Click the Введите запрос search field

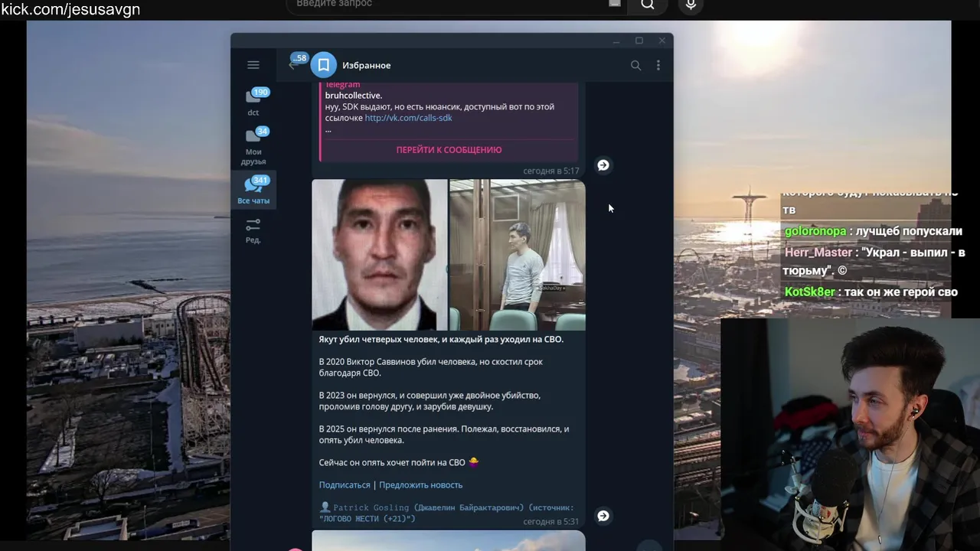pyautogui.click(x=457, y=5)
